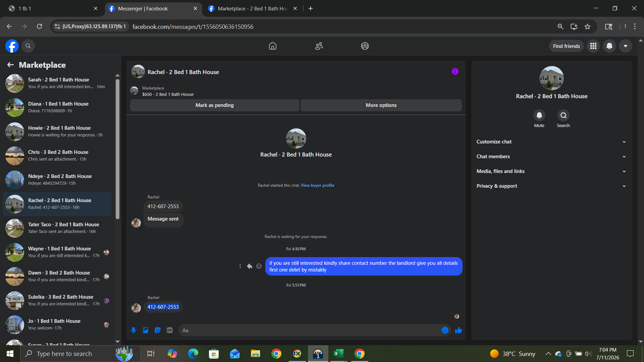Open Wayne · 1 Bed 1 Bath House chat
The width and height of the screenshot is (644, 362).
tap(57, 252)
